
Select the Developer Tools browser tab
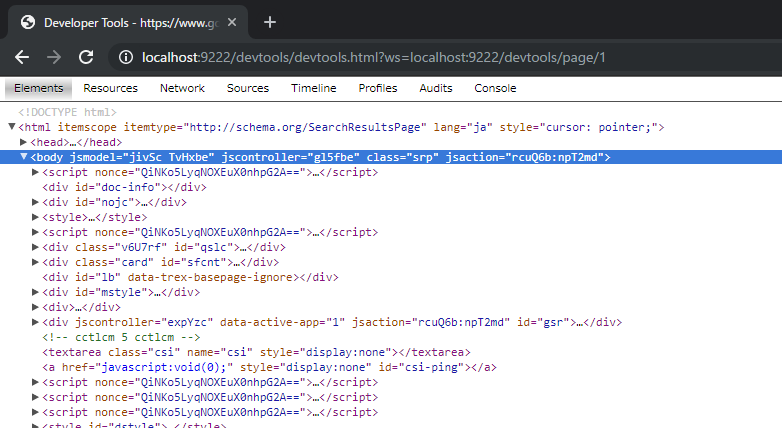click(128, 22)
